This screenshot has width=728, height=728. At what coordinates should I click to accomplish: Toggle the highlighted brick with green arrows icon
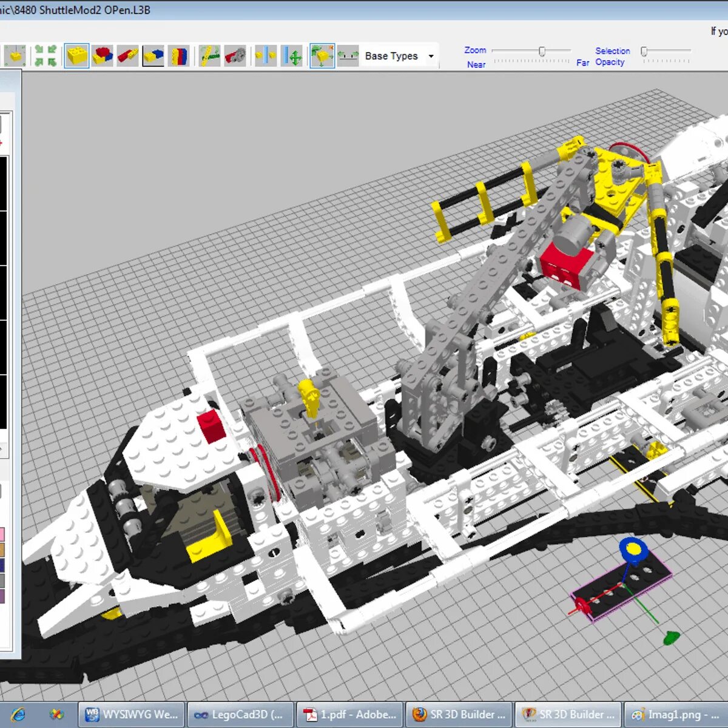pyautogui.click(x=322, y=56)
